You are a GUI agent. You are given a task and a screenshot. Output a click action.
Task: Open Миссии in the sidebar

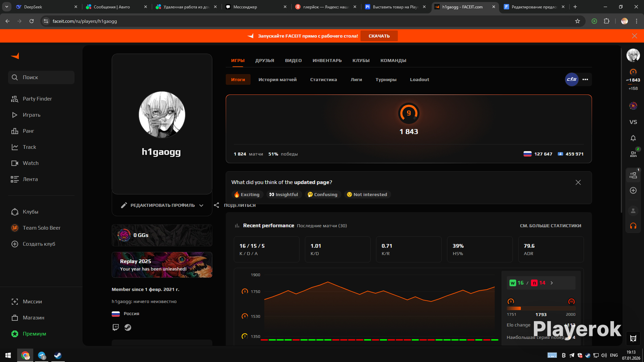[x=26, y=302]
